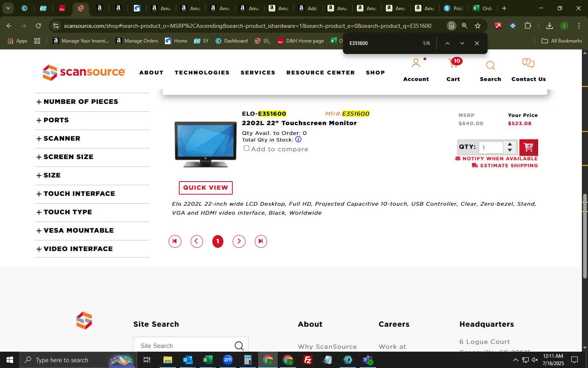Go to first results page
Viewport: 588px width, 368px height.
(175, 241)
